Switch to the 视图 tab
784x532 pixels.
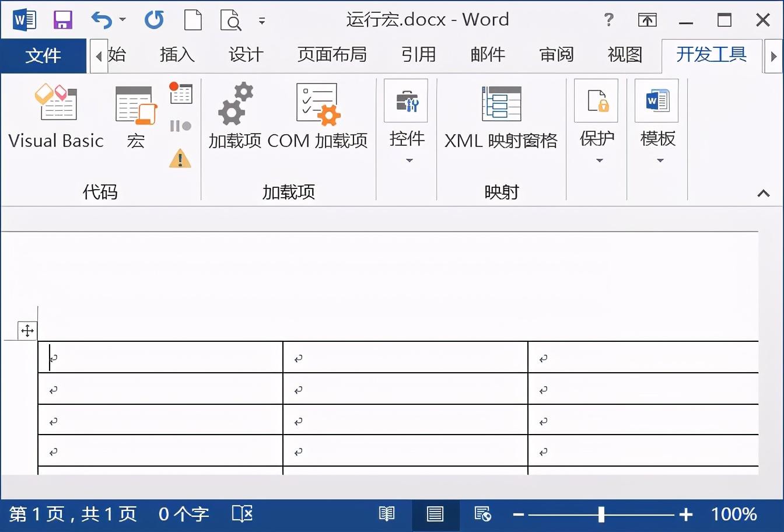[x=625, y=55]
